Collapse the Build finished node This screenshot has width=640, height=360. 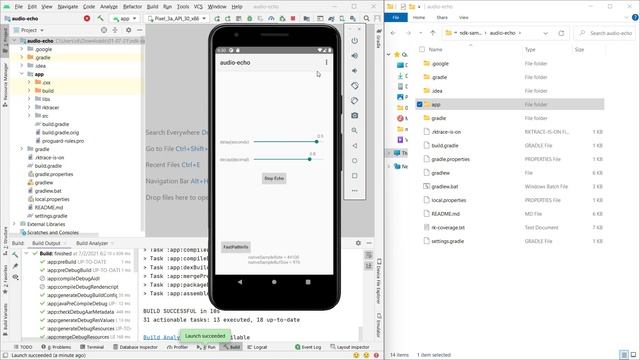pos(27,253)
